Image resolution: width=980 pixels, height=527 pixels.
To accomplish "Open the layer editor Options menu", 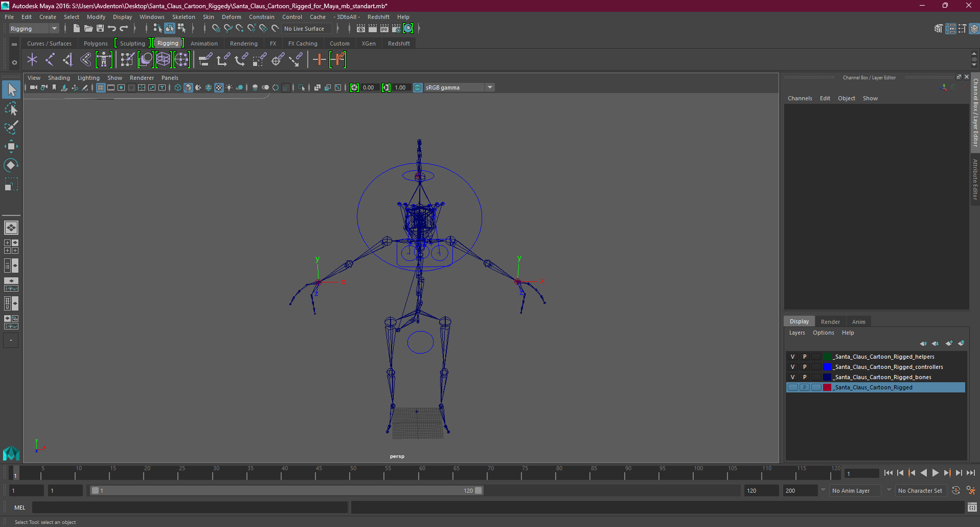I will point(823,333).
